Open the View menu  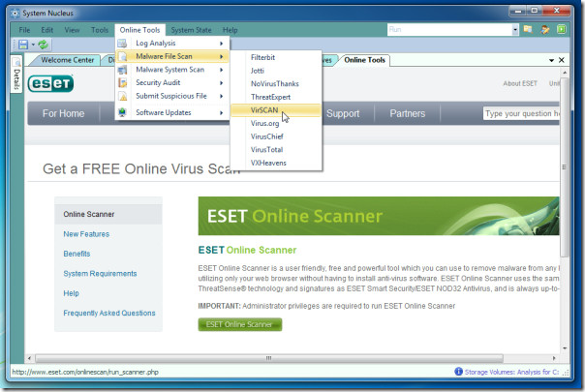point(72,30)
